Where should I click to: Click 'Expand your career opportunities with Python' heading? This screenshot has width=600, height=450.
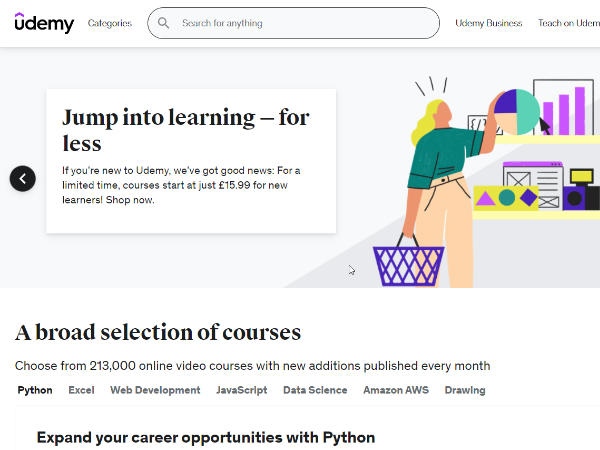pyautogui.click(x=205, y=437)
